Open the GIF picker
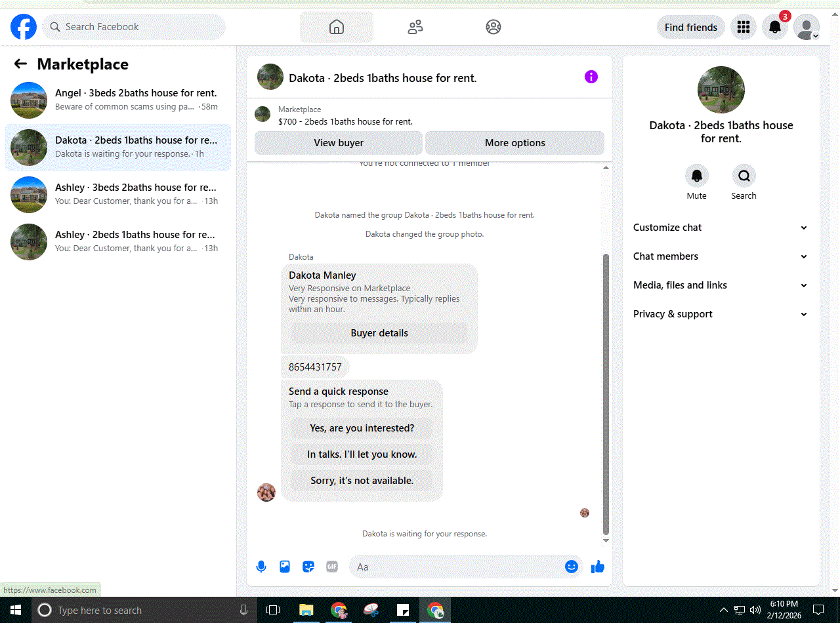 (x=332, y=567)
